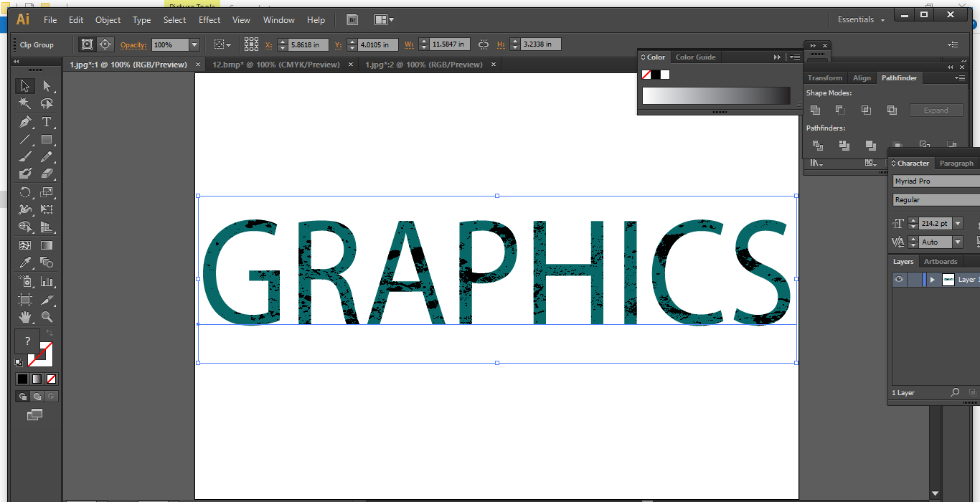Image resolution: width=980 pixels, height=502 pixels.
Task: Select the Hand tool
Action: [24, 317]
